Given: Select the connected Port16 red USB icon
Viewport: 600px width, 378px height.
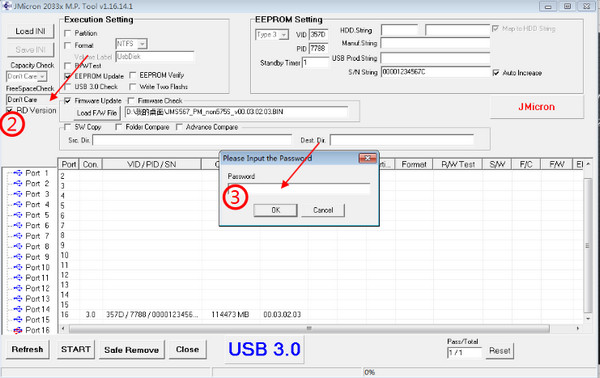Looking at the screenshot, I should [x=18, y=330].
